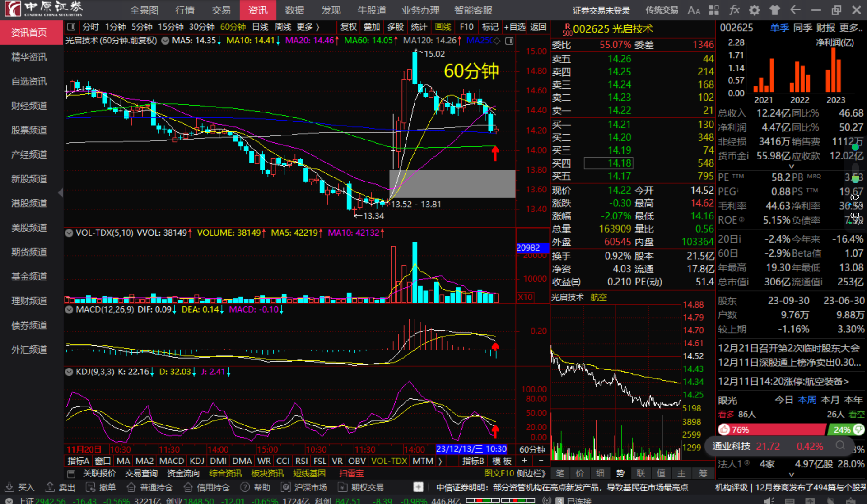The height and width of the screenshot is (504, 867).
Task: Click the minus to remove indicator pane
Action: click(541, 461)
